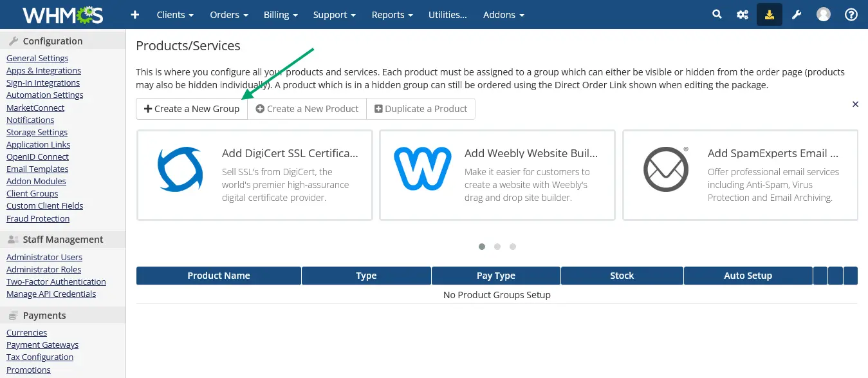The width and height of the screenshot is (868, 378).
Task: Open Storage Settings link
Action: tap(37, 132)
